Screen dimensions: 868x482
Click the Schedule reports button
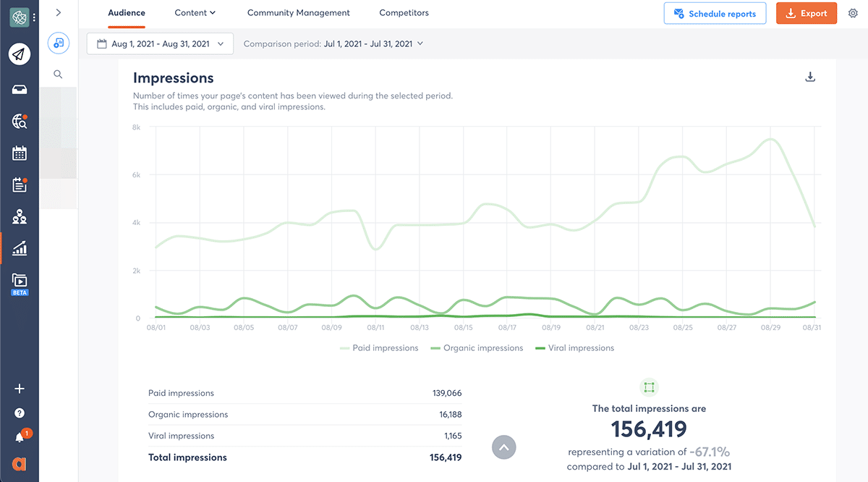click(x=714, y=14)
